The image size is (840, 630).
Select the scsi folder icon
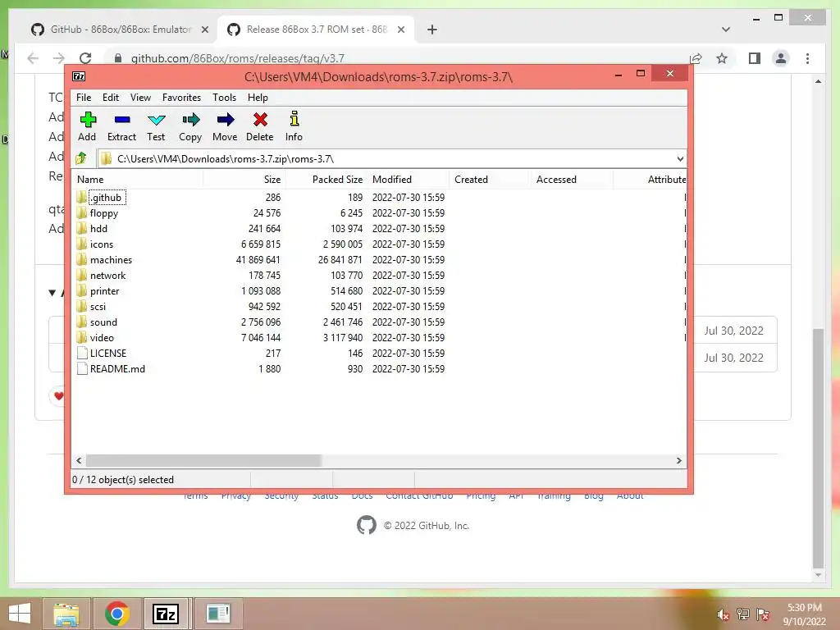81,306
